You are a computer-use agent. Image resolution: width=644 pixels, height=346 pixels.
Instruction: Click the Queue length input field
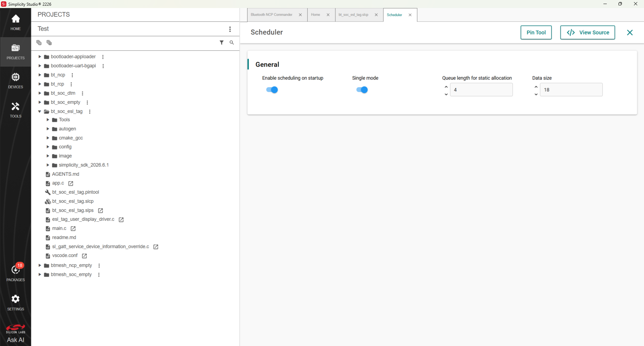pyautogui.click(x=481, y=90)
